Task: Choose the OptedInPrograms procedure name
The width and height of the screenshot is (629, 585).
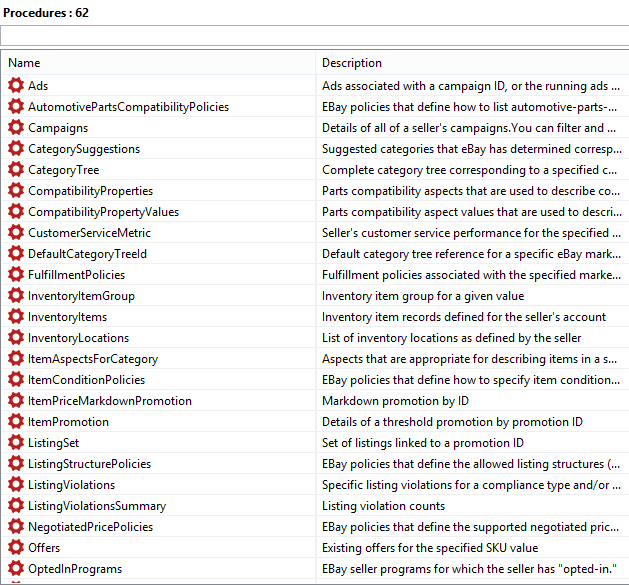Action: pyautogui.click(x=75, y=569)
